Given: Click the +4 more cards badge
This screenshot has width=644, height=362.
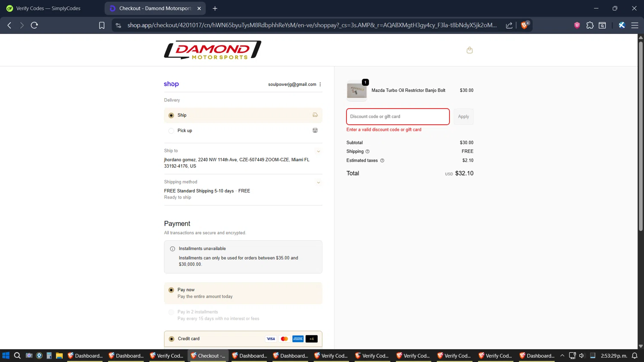Looking at the screenshot, I should point(312,339).
